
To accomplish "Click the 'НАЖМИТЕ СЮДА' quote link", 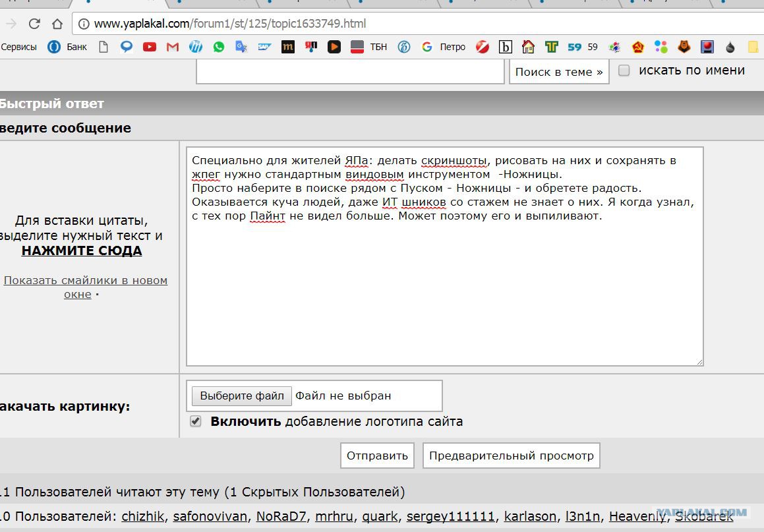I will tap(82, 251).
